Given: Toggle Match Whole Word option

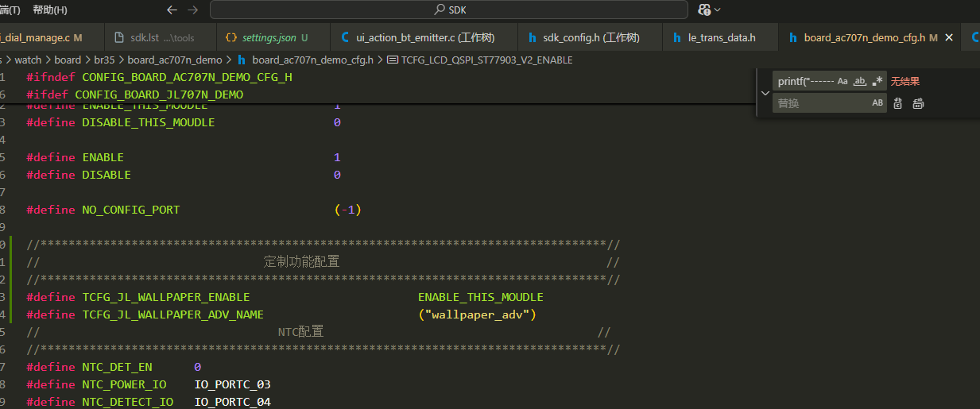Looking at the screenshot, I should (859, 81).
